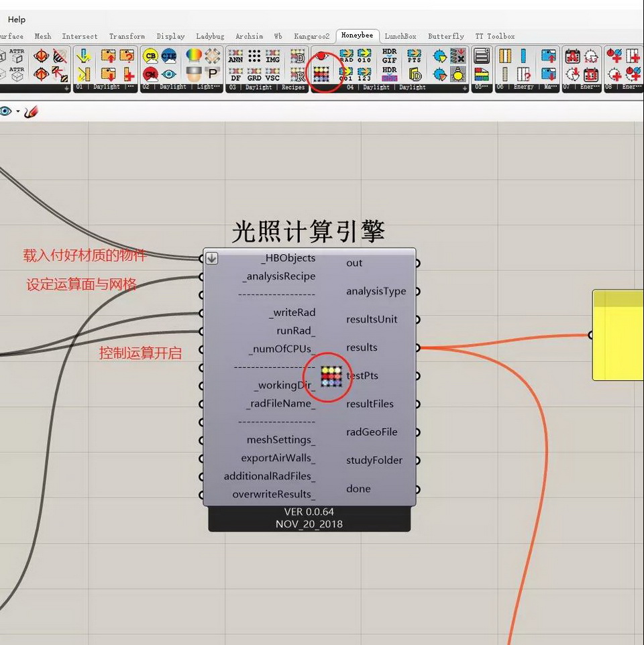This screenshot has width=644, height=645.
Task: Select the ANN annual daylight recipe icon
Action: (x=235, y=56)
